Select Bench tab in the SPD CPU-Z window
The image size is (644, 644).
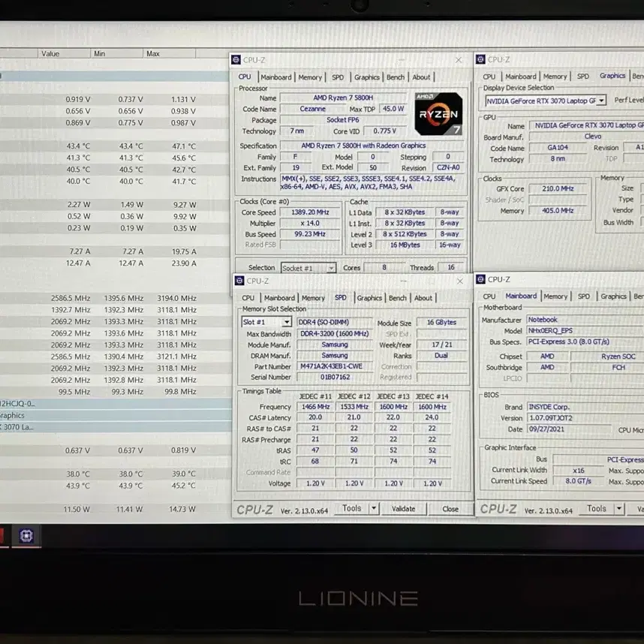point(398,298)
